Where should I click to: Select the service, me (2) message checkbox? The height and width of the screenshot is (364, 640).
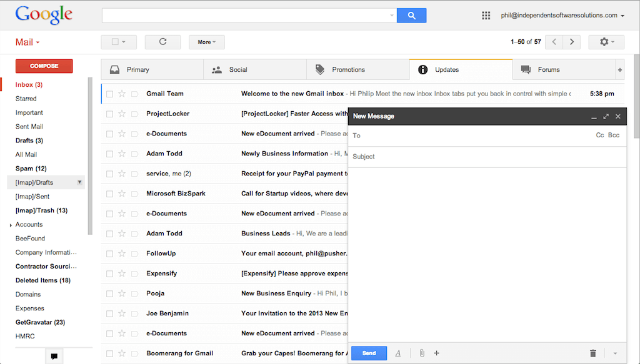point(109,174)
